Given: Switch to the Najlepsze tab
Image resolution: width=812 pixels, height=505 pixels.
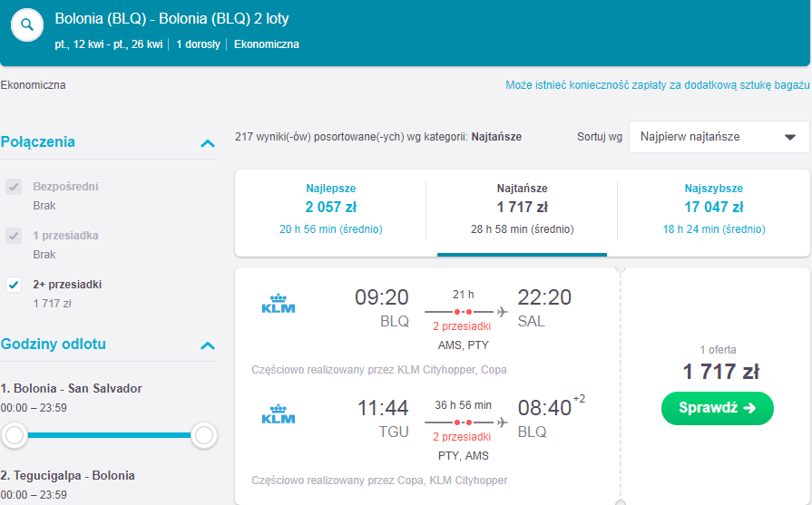Looking at the screenshot, I should click(331, 209).
